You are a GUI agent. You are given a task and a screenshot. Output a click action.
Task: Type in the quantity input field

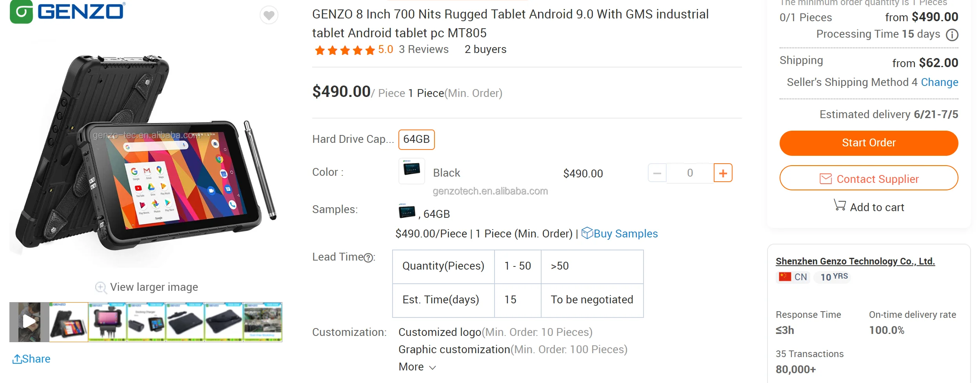coord(690,173)
